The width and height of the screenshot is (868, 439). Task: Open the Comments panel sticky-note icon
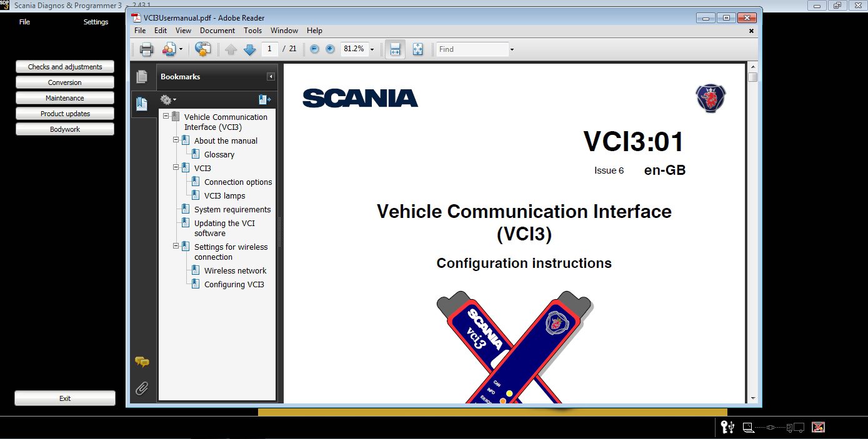(142, 362)
